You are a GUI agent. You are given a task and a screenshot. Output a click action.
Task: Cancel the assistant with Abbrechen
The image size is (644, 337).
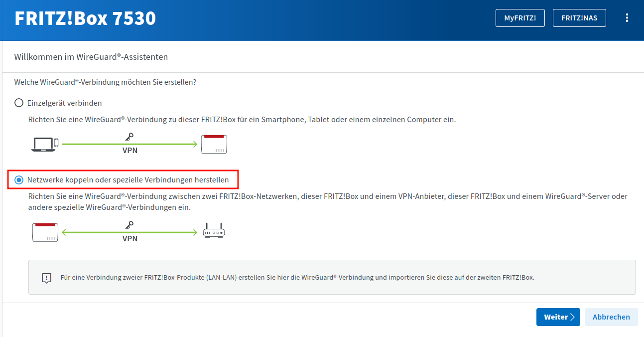(x=611, y=317)
